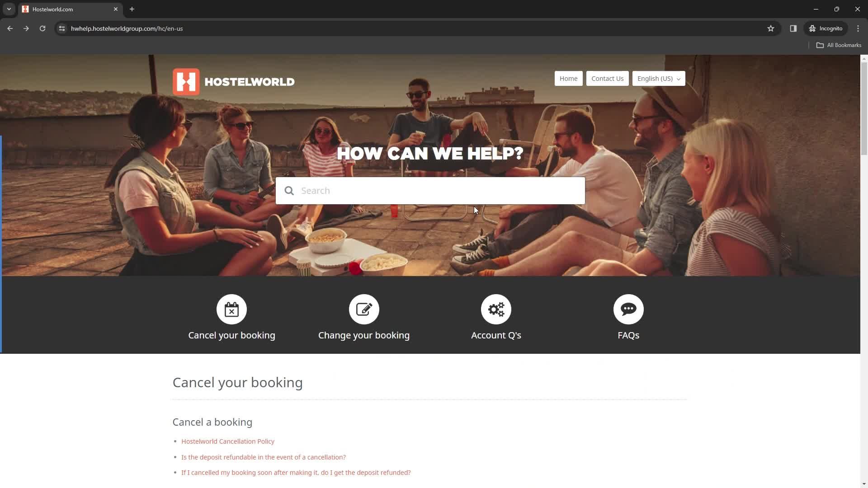Click the bookmark icon in address bar
This screenshot has width=868, height=488.
(771, 28)
